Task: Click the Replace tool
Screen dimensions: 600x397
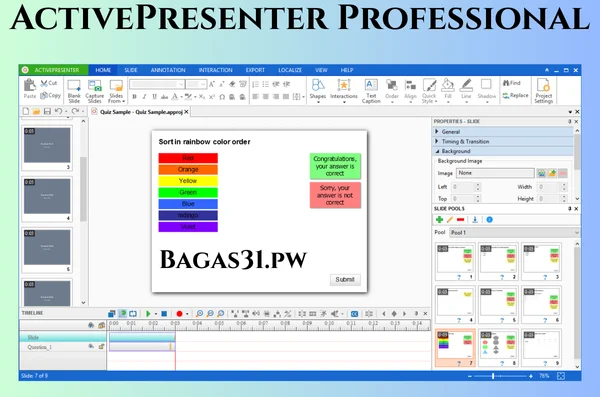Action: click(515, 95)
